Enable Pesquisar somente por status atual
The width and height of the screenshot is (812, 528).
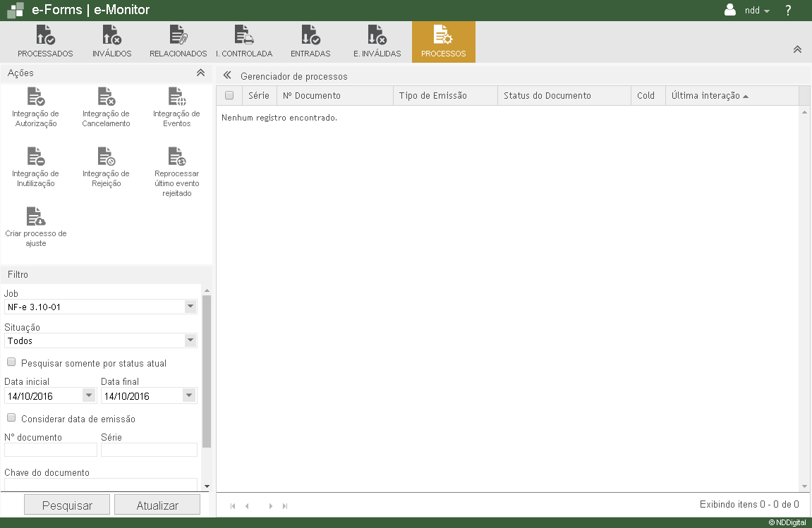(x=11, y=362)
